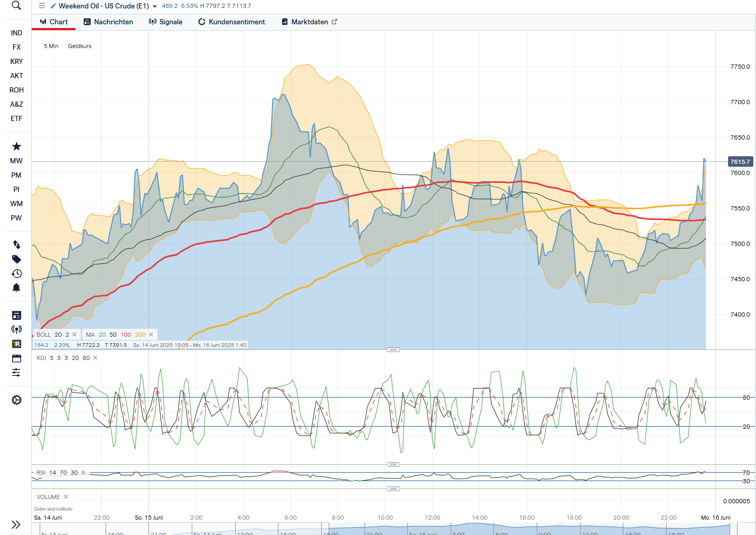Grab divider handle between price and KDJ
The height and width of the screenshot is (535, 756).
coord(393,349)
